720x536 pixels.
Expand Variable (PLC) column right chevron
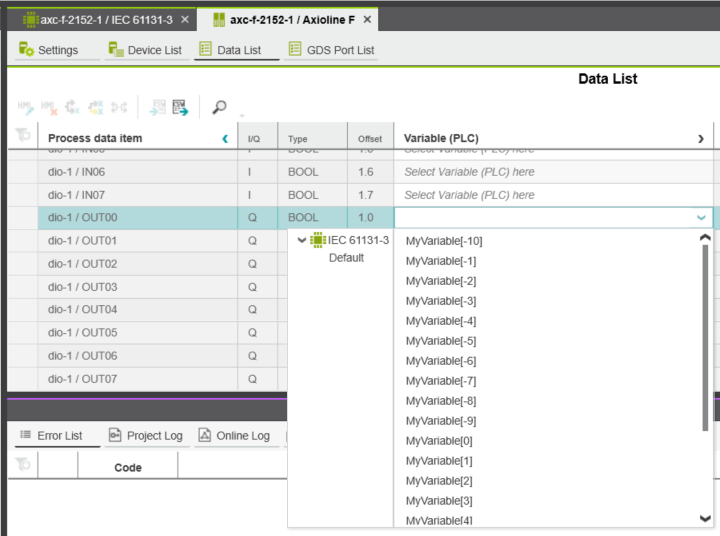(701, 139)
